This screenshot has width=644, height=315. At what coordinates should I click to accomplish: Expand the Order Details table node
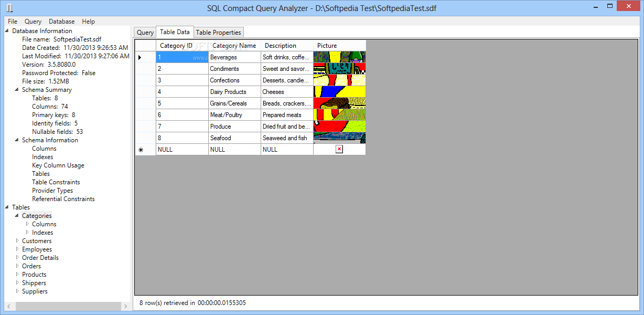tap(17, 258)
